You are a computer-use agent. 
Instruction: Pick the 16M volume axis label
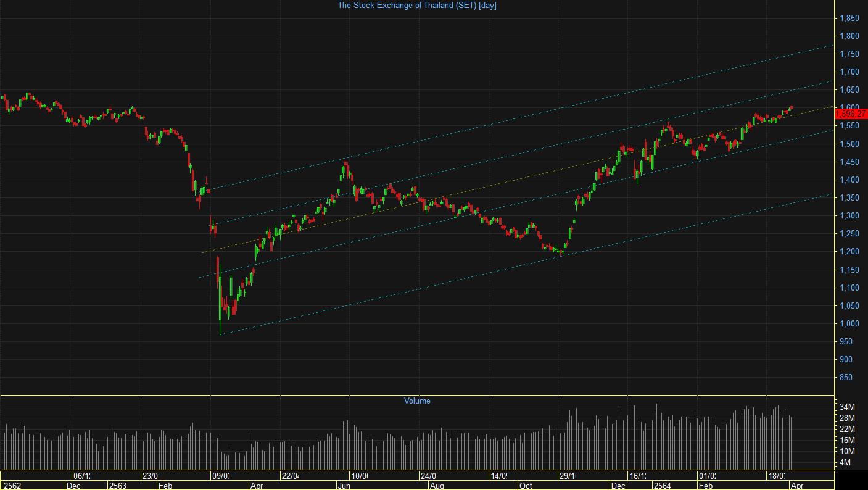(x=847, y=440)
